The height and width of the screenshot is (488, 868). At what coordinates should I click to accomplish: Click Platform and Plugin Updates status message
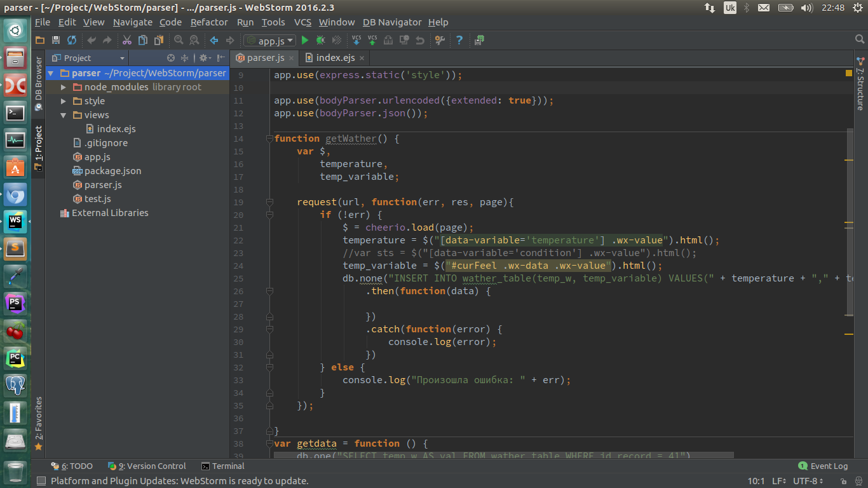point(180,481)
